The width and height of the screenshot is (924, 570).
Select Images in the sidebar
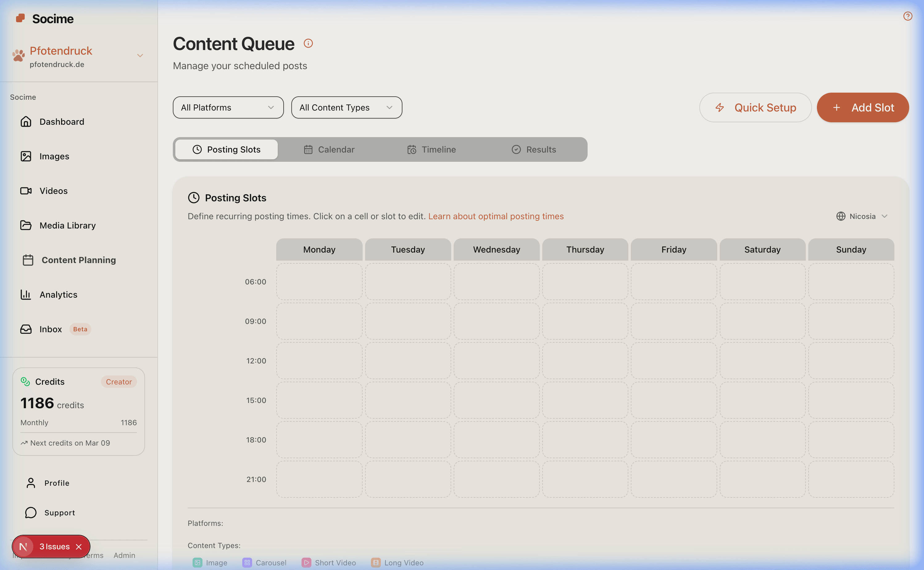click(54, 156)
